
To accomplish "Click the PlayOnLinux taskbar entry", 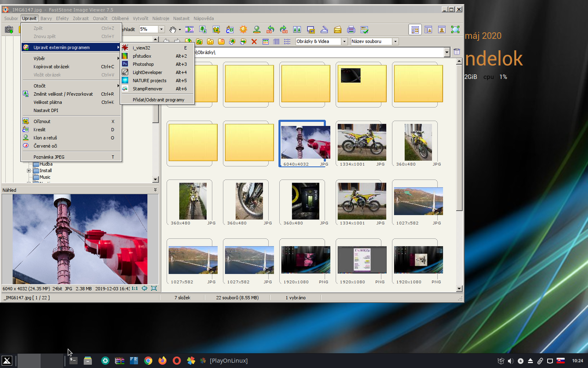I will (x=224, y=361).
